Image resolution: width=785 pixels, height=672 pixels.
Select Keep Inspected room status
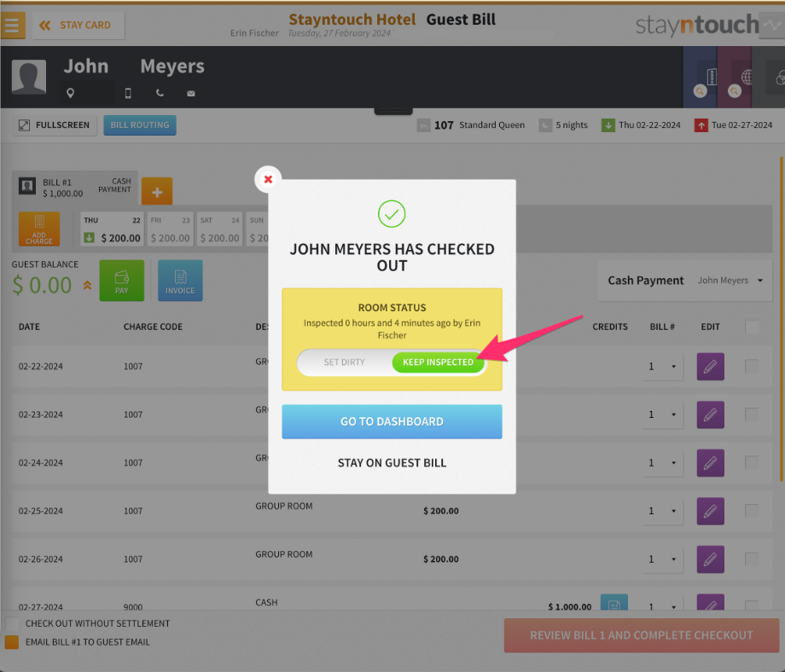(438, 362)
